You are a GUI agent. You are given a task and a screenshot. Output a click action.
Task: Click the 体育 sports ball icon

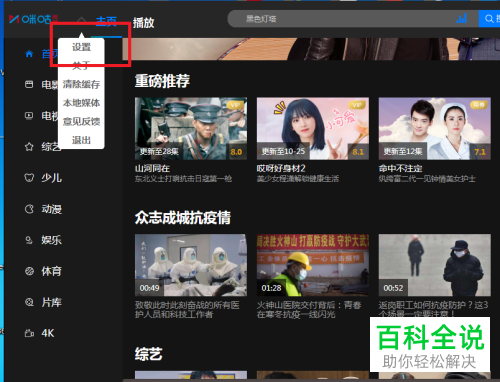(29, 271)
